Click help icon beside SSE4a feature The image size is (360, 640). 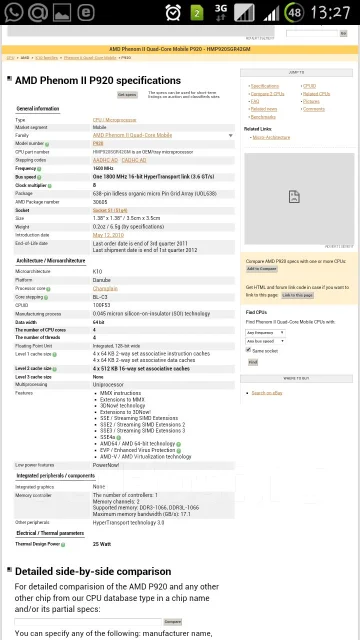[x=118, y=437]
